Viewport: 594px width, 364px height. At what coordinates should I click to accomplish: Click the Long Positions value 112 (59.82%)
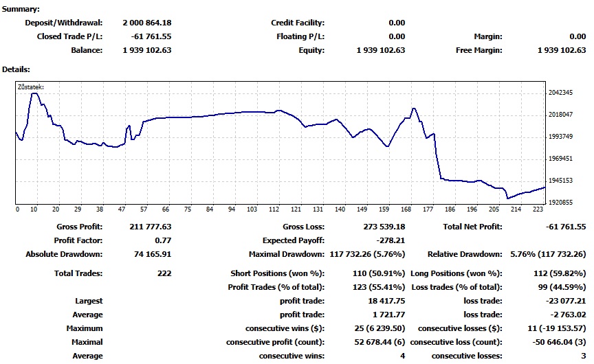point(560,273)
